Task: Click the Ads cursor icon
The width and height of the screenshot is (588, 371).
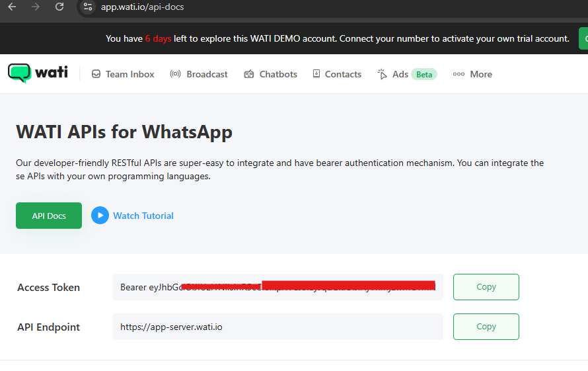Action: coord(382,74)
